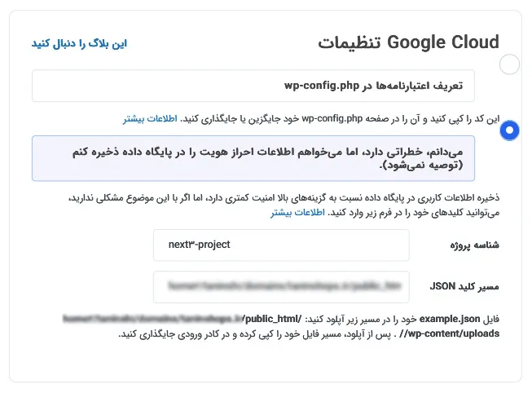Click the wp-config.php word in the copy instructions
Image resolution: width=532 pixels, height=393 pixels.
pyautogui.click(x=332, y=119)
